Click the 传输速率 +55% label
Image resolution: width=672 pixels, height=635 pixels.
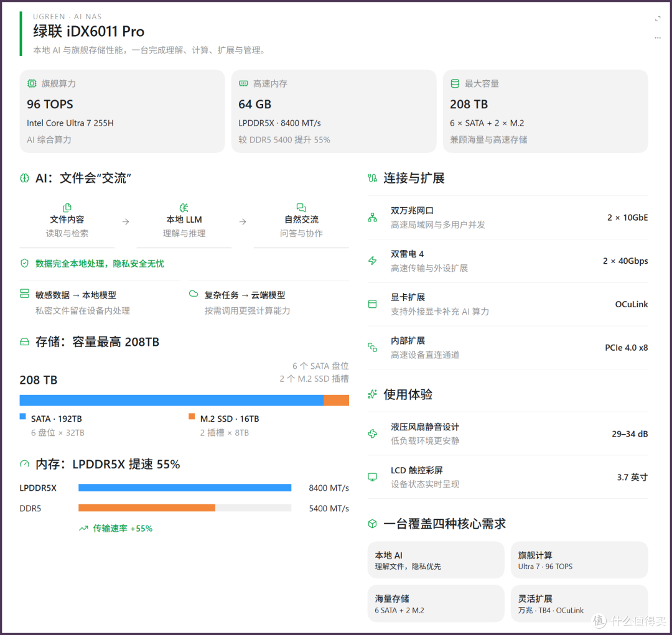pyautogui.click(x=123, y=528)
